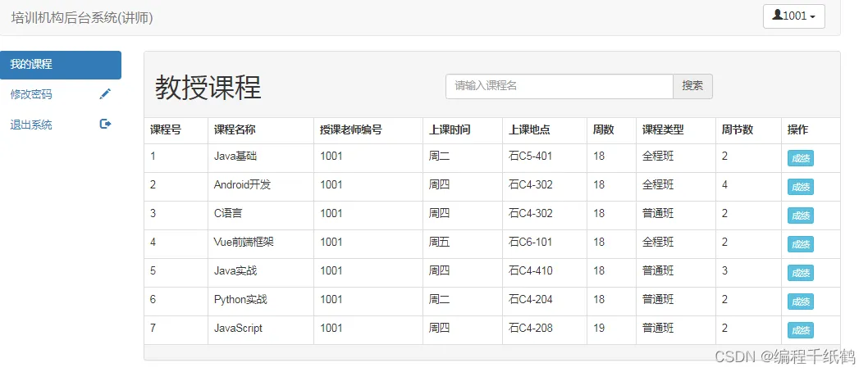Select 我的课程 in the sidebar
868x372 pixels.
[61, 65]
